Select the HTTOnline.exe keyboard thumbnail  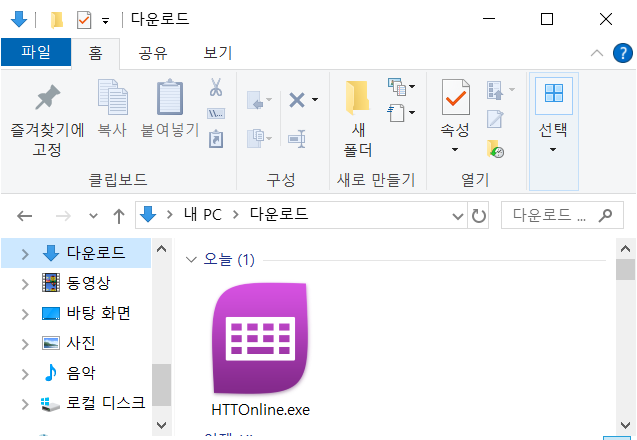260,338
